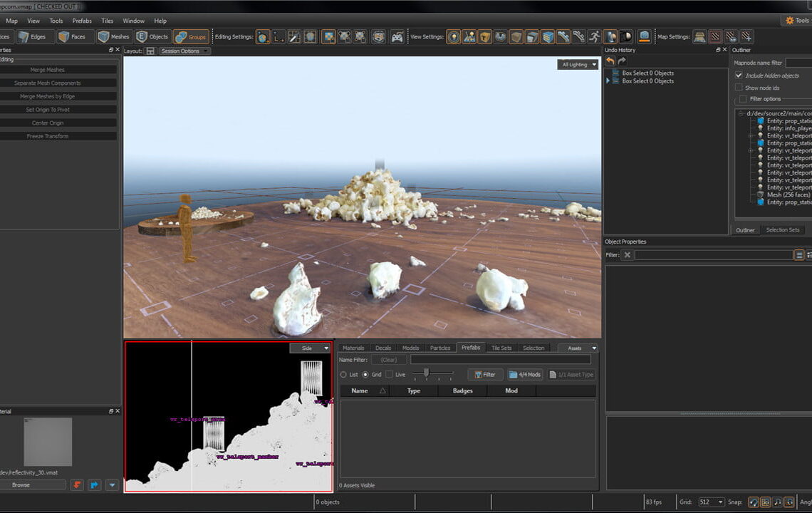This screenshot has width=812, height=513.
Task: Click the Browse button under material preview
Action: (x=21, y=485)
